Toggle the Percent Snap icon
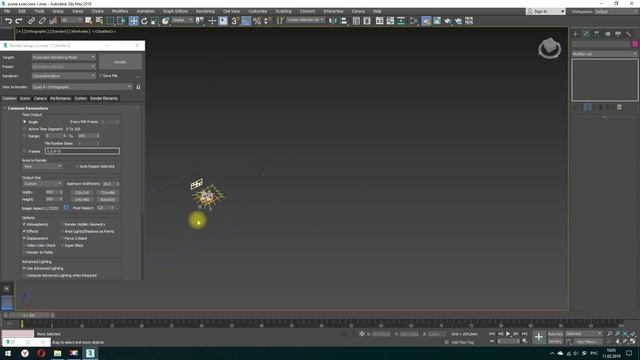Image resolution: width=640 pixels, height=360 pixels. click(257, 21)
